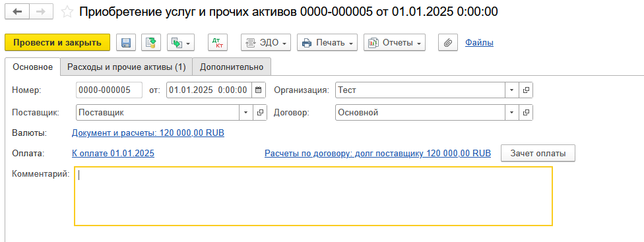Open Документ и расчеты currency link

148,133
